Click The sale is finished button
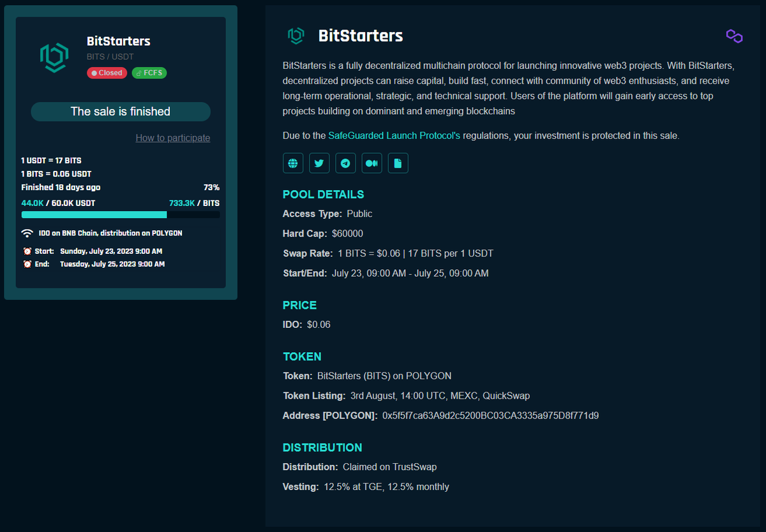Image resolution: width=766 pixels, height=532 pixels. click(x=121, y=112)
